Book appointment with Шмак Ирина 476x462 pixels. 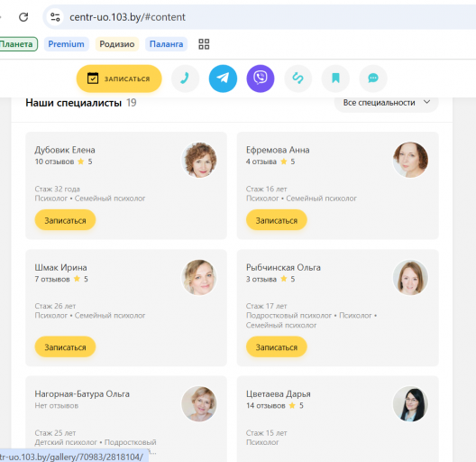65,346
